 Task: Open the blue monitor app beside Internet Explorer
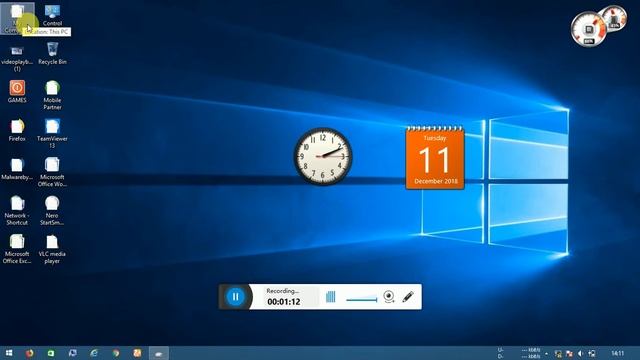73,353
